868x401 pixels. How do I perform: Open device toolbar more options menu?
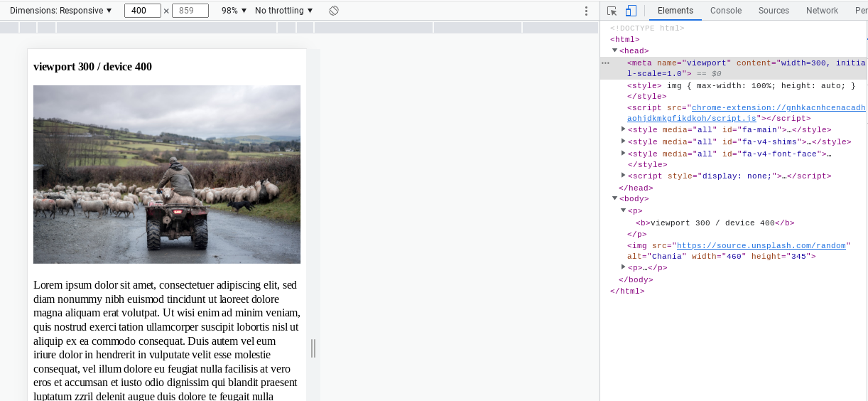click(x=586, y=11)
